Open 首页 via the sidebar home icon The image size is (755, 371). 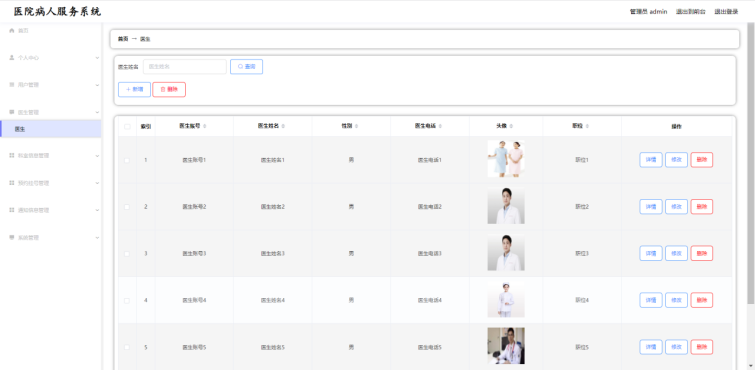tap(12, 30)
